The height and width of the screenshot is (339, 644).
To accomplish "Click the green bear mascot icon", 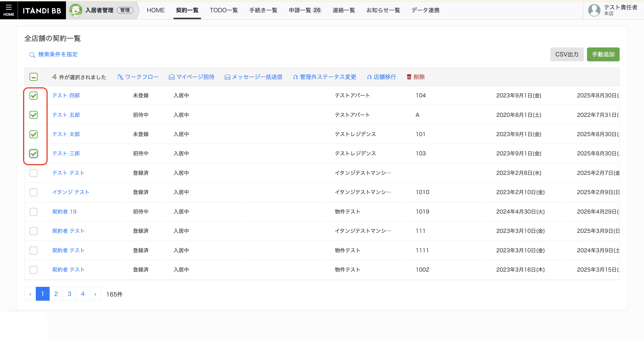I will tap(76, 10).
